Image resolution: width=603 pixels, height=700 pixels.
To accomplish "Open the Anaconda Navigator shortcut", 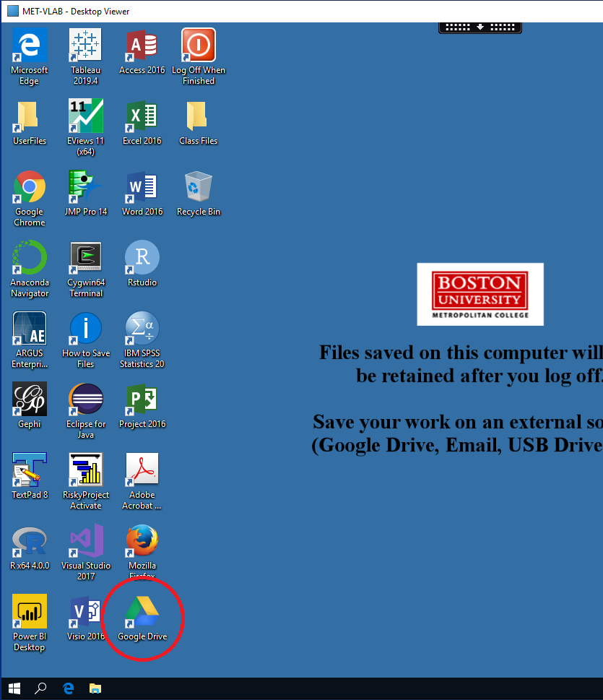I will (x=30, y=259).
